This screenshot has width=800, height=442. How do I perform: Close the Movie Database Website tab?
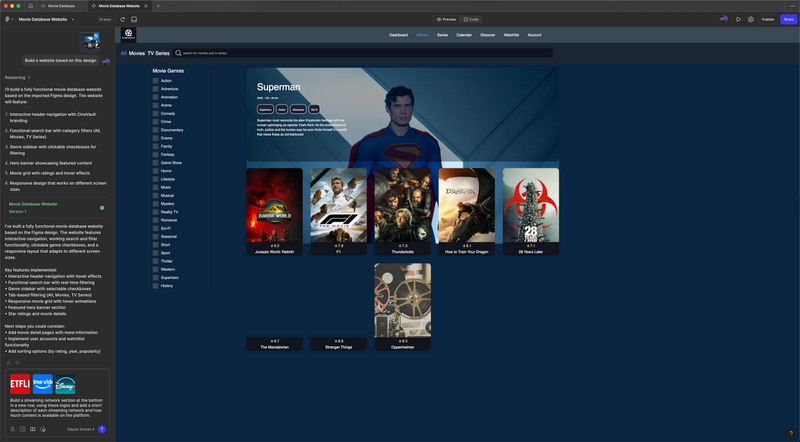coord(146,6)
